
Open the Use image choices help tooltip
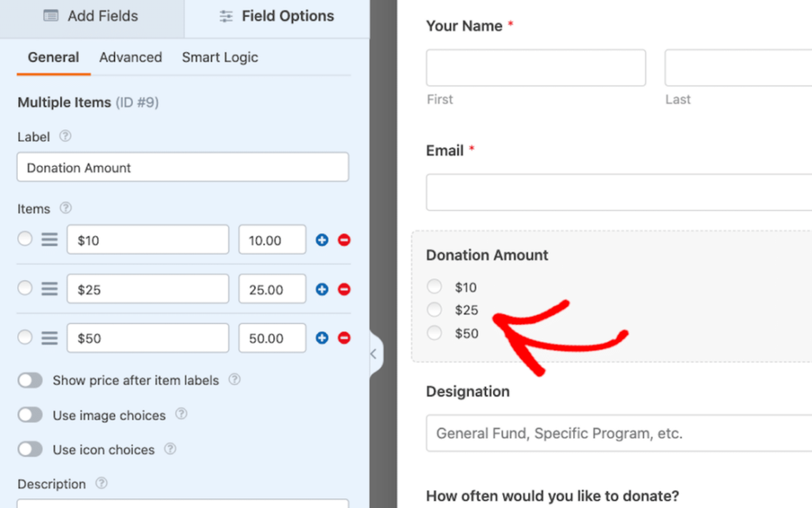click(x=181, y=415)
